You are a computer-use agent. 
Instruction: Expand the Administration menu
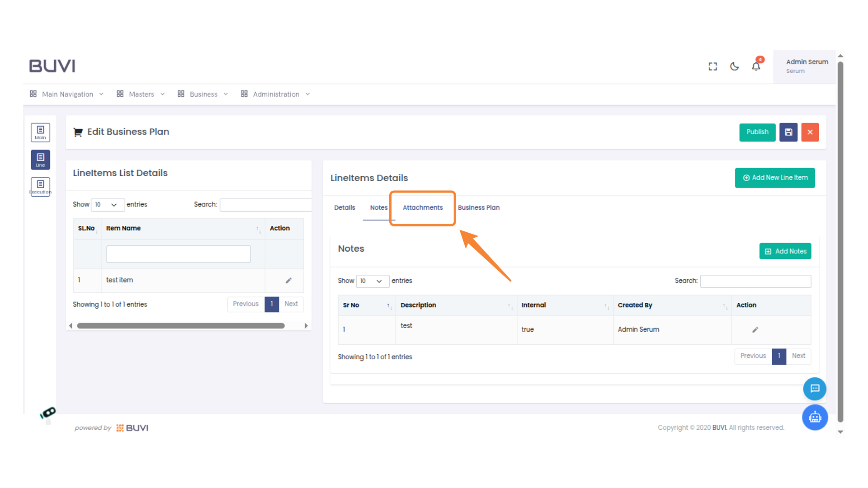276,94
